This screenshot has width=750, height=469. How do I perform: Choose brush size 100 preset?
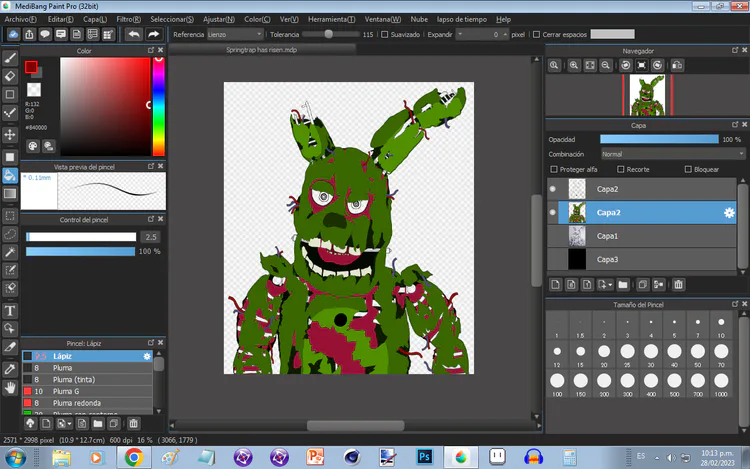(x=557, y=384)
